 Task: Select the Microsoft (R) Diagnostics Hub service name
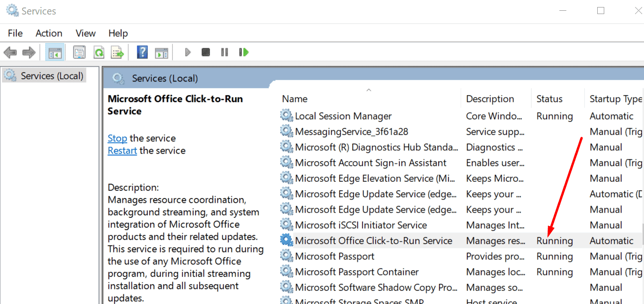point(376,147)
